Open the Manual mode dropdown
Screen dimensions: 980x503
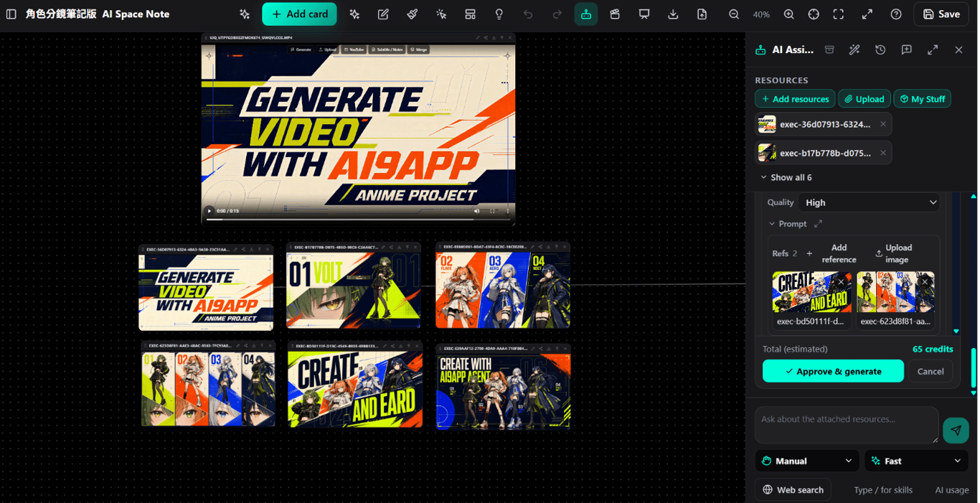coord(807,461)
